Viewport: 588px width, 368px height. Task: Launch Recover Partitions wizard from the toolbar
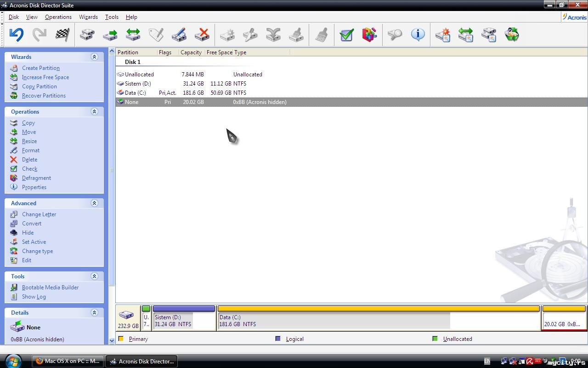[511, 34]
